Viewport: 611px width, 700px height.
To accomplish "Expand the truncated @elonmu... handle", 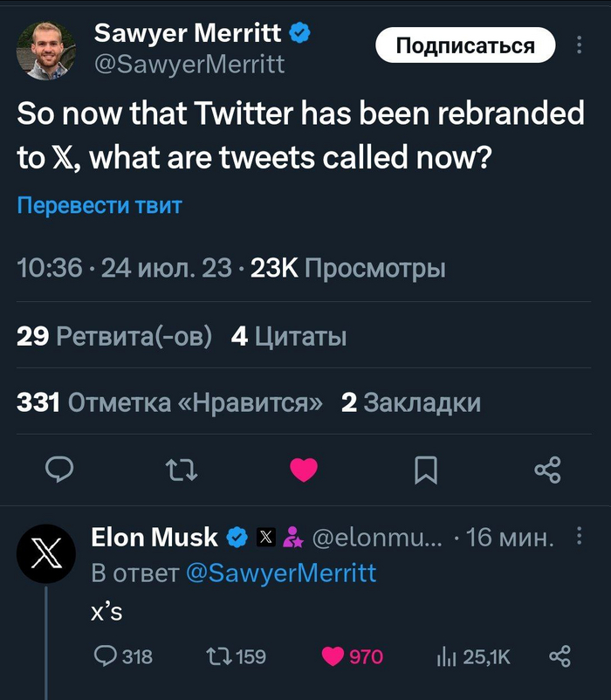I will (354, 539).
